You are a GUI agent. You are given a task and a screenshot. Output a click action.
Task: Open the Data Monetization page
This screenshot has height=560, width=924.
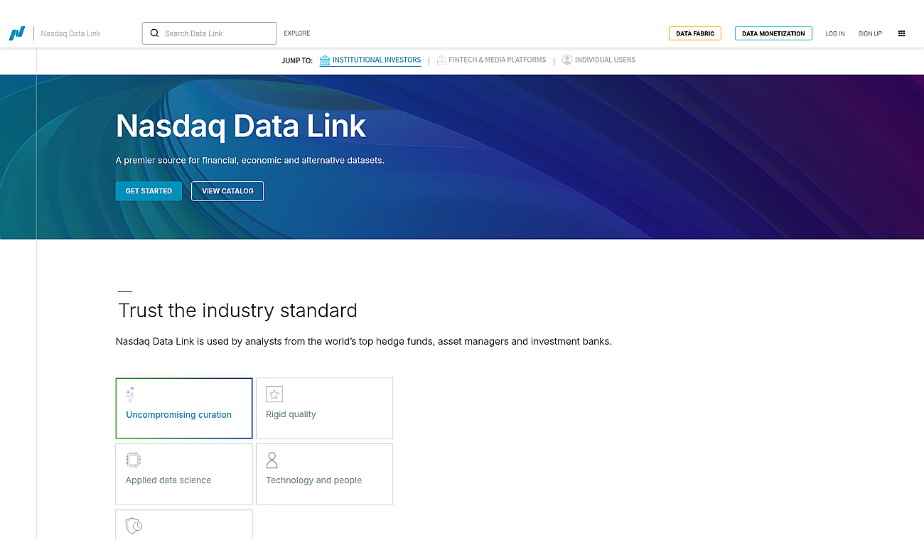point(773,33)
